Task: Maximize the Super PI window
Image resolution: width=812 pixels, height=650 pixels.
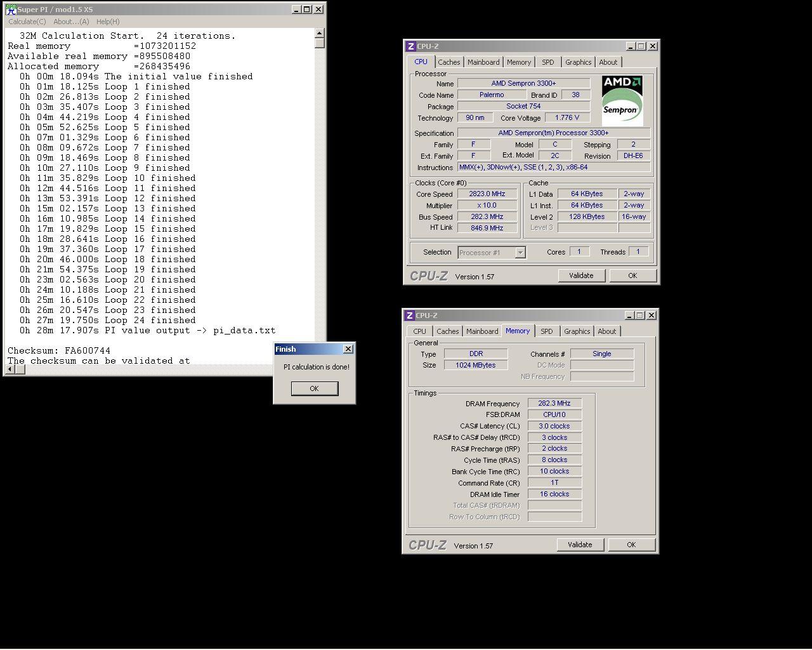Action: (307, 10)
